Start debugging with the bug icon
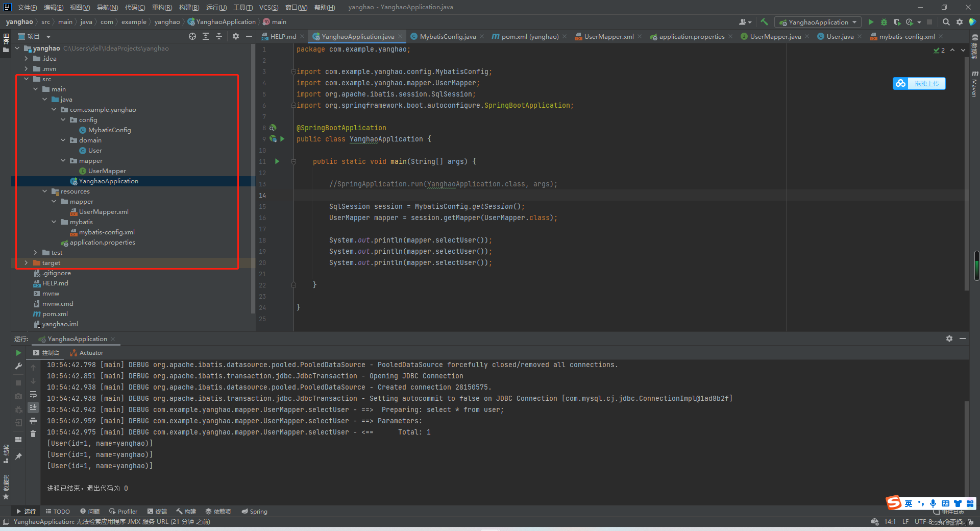980x531 pixels. (x=884, y=22)
